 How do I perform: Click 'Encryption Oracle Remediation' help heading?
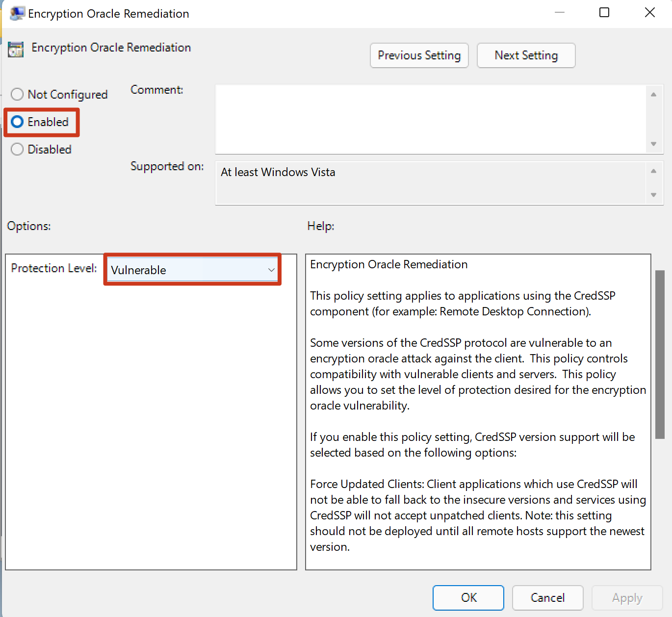pyautogui.click(x=389, y=264)
